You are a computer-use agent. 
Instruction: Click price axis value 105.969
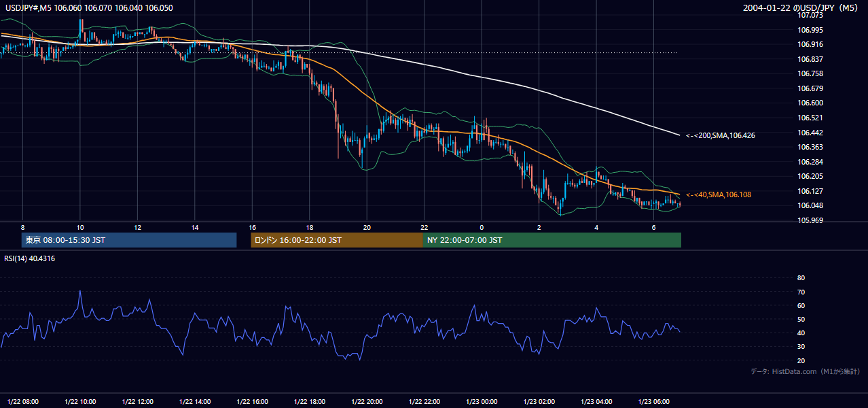click(x=810, y=220)
